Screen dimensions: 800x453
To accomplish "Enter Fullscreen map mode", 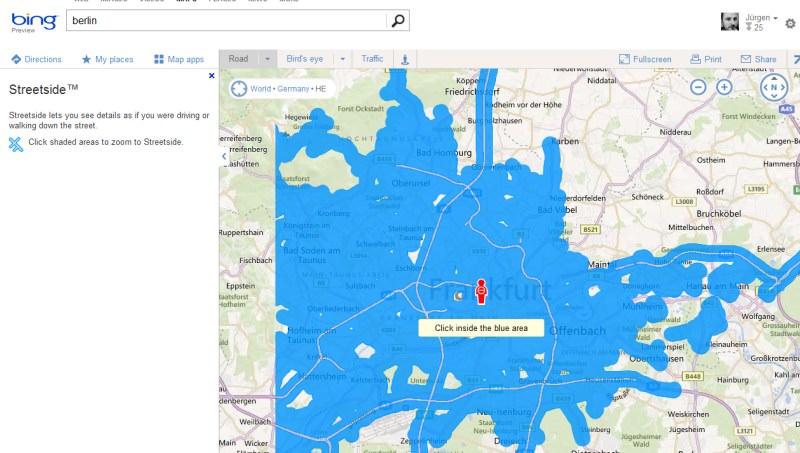I will point(645,59).
